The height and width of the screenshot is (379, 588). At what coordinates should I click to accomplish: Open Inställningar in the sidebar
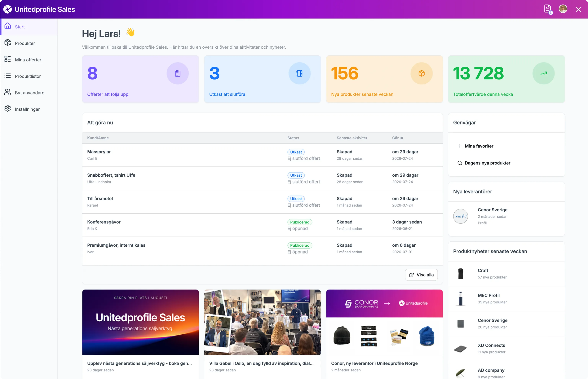(x=29, y=109)
